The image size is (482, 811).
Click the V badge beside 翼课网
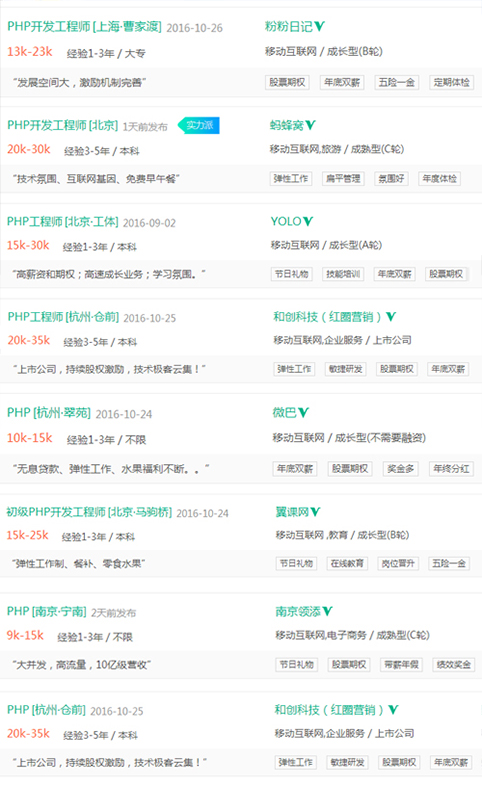pos(315,512)
